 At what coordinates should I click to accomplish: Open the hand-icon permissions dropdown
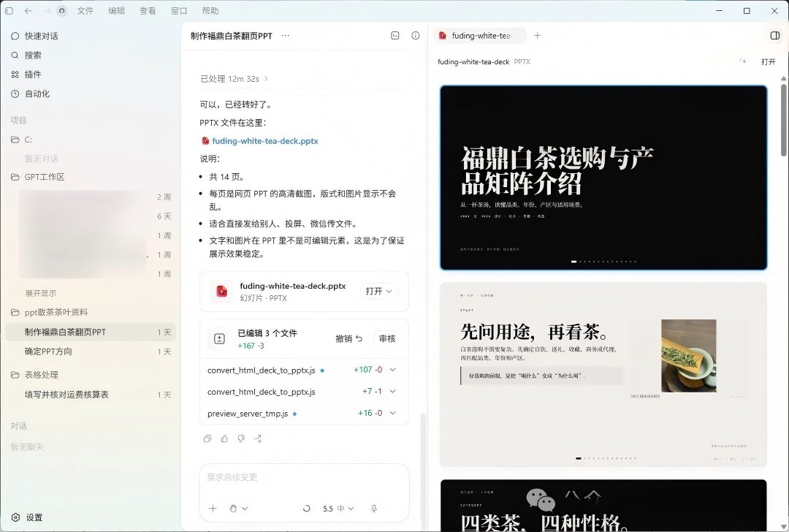[x=238, y=509]
